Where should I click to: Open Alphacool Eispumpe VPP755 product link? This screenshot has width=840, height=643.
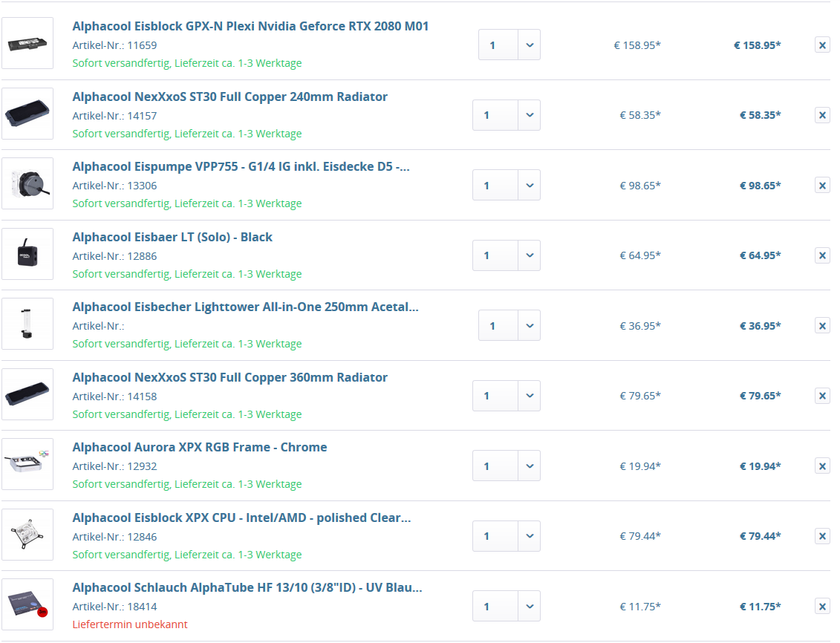click(241, 166)
